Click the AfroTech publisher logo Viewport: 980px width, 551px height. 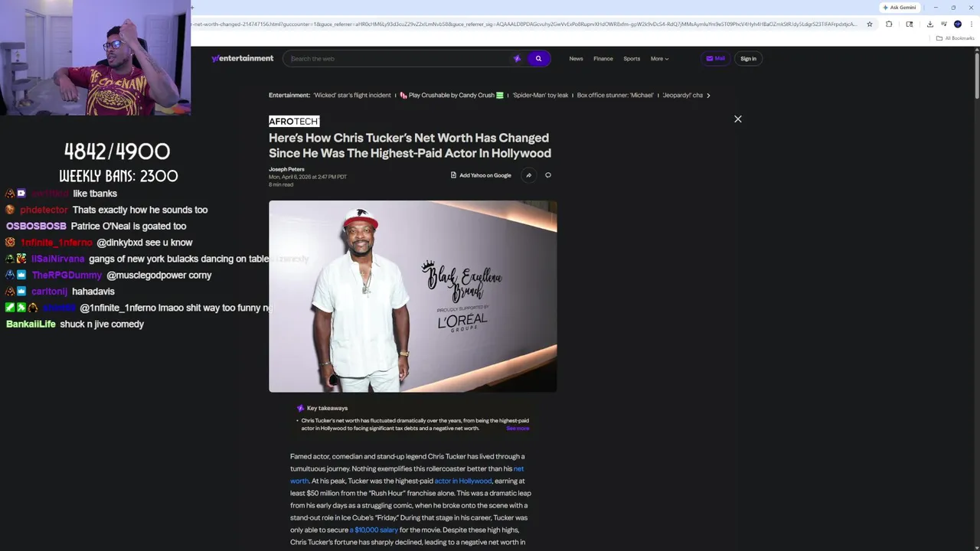pyautogui.click(x=294, y=121)
